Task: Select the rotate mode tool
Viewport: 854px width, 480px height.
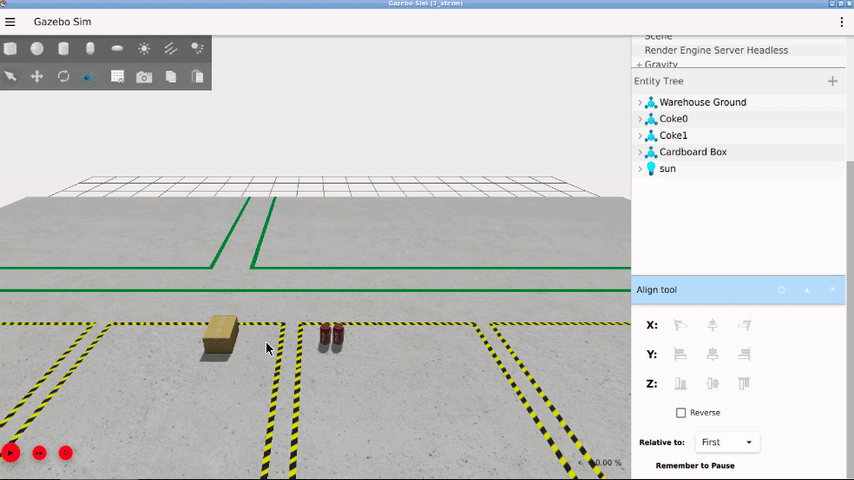Action: [64, 76]
